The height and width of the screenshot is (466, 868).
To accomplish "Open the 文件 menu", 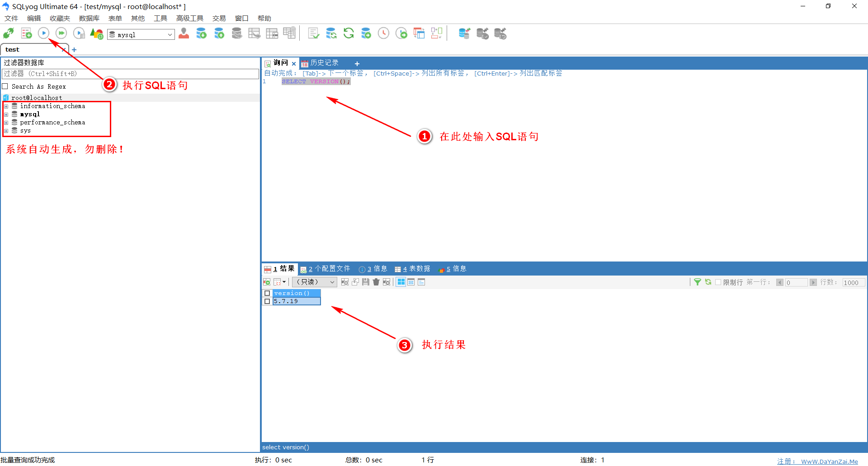I will click(x=11, y=18).
